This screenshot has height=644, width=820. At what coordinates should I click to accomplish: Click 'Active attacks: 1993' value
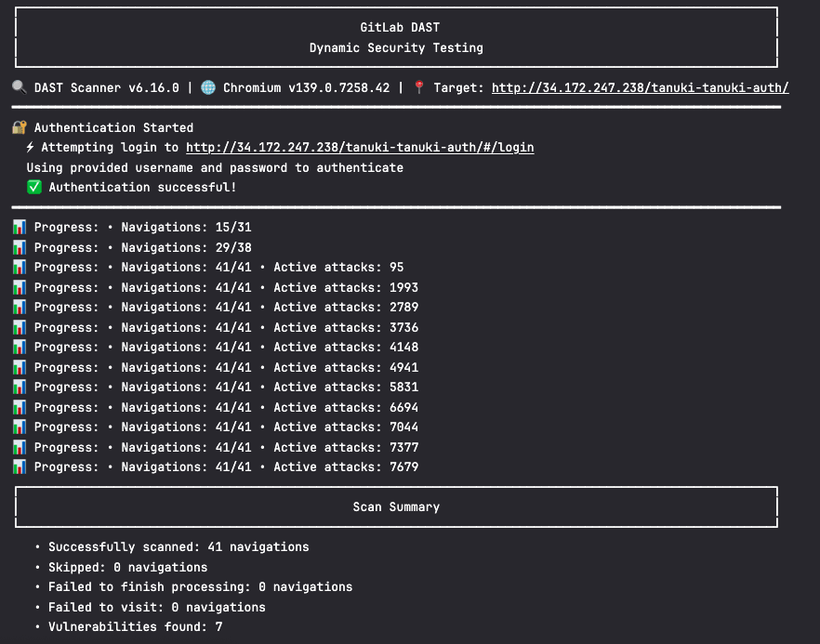click(346, 287)
